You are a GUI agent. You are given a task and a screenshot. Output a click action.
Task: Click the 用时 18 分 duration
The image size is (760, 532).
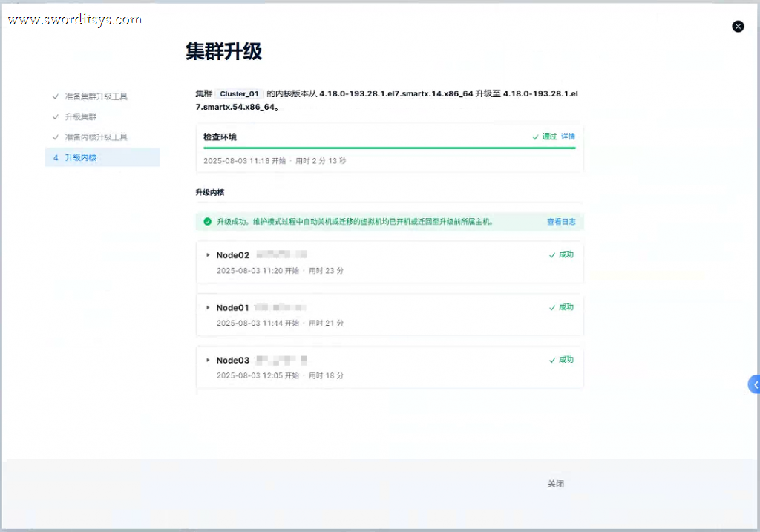tap(327, 375)
